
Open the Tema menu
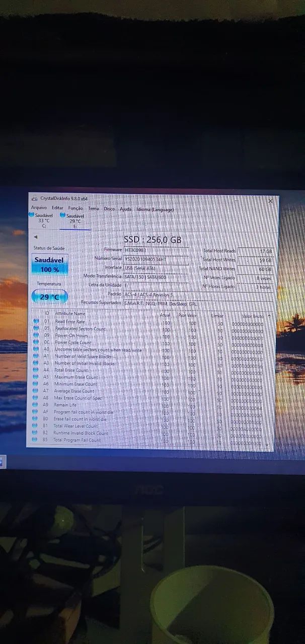pos(94,208)
